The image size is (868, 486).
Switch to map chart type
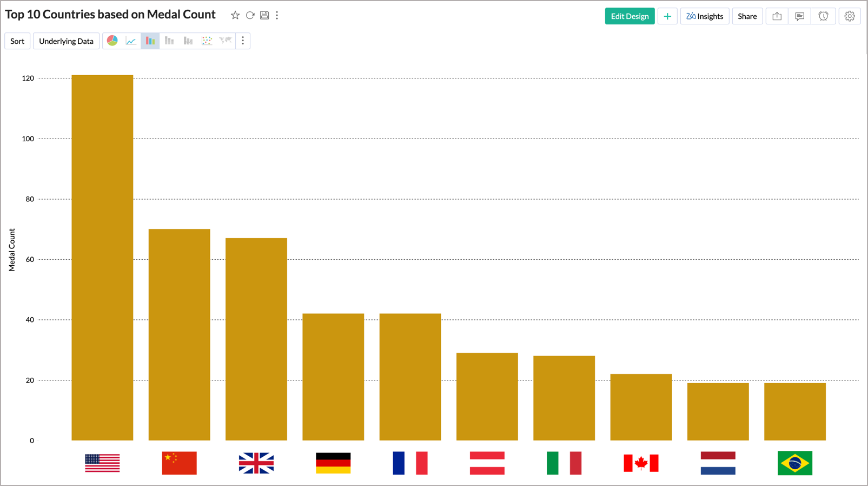[226, 41]
